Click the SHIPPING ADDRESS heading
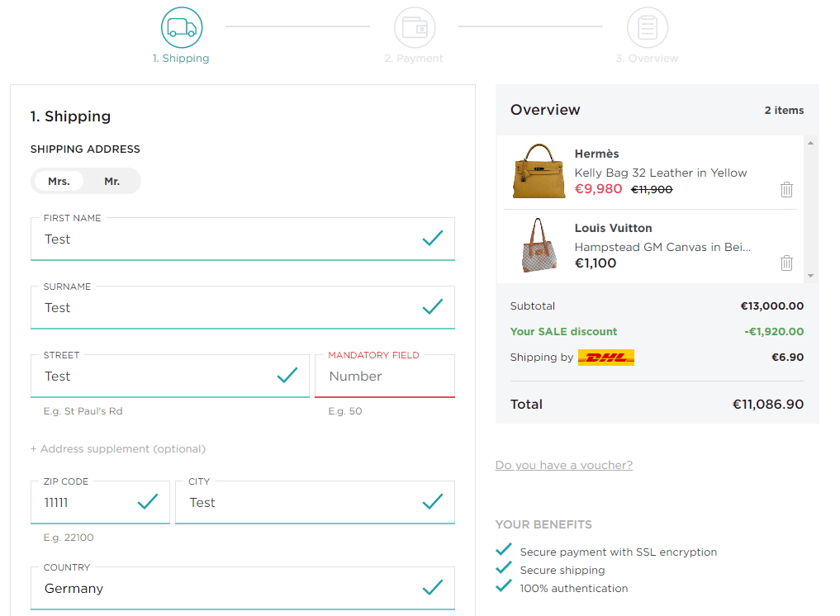Screen dimensions: 840x616 point(85,149)
